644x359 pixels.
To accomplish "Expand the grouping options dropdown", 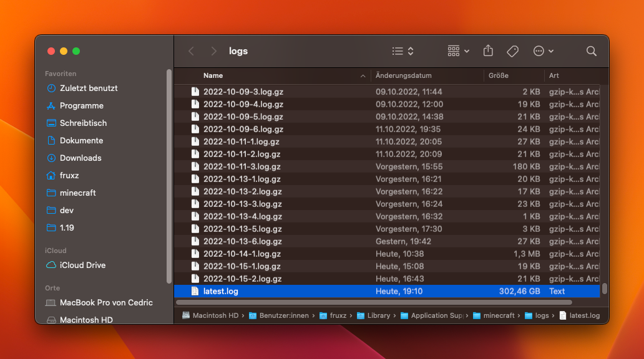I will pyautogui.click(x=458, y=51).
